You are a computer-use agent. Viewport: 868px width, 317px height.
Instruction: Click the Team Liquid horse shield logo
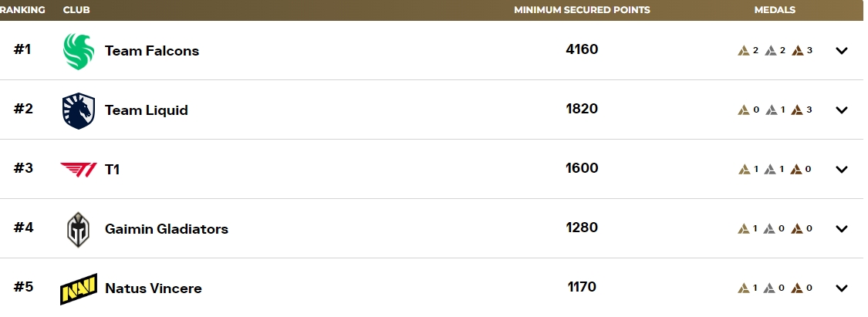pyautogui.click(x=79, y=110)
